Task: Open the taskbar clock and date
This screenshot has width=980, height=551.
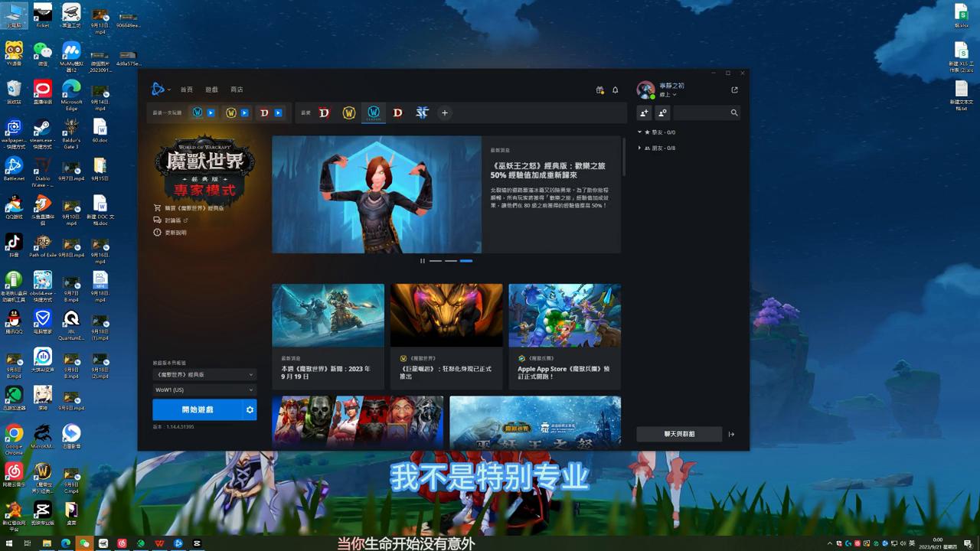Action: tap(938, 543)
